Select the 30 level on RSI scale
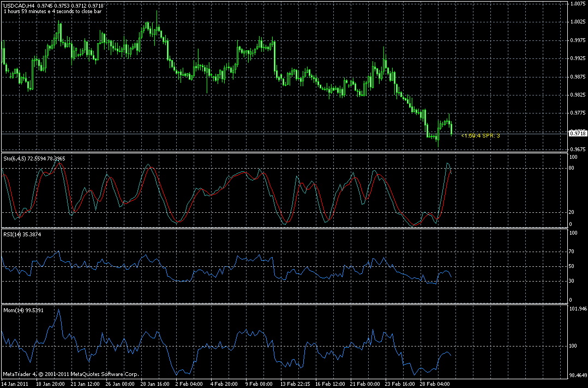The image size is (588, 388). coord(572,281)
